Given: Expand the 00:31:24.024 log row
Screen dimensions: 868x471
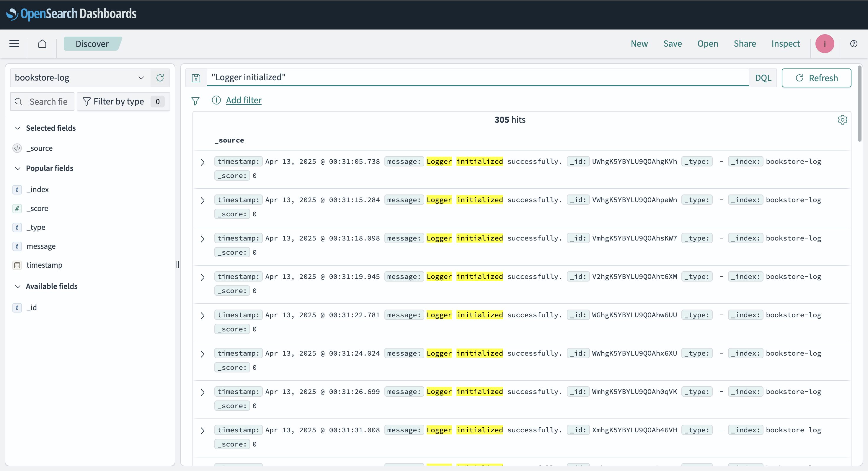Looking at the screenshot, I should (203, 354).
